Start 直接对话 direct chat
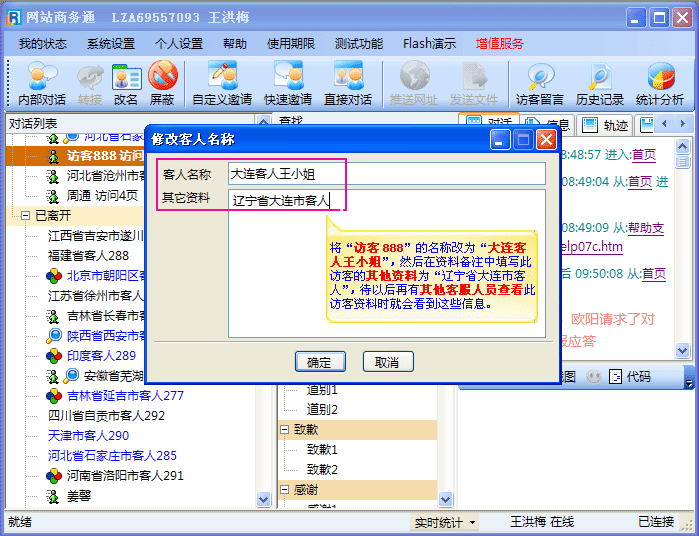Image resolution: width=699 pixels, height=536 pixels. point(348,83)
